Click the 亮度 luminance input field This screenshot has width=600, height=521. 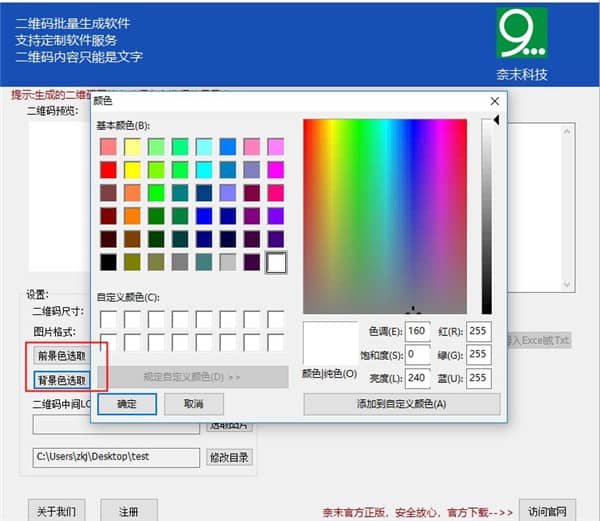(x=419, y=377)
